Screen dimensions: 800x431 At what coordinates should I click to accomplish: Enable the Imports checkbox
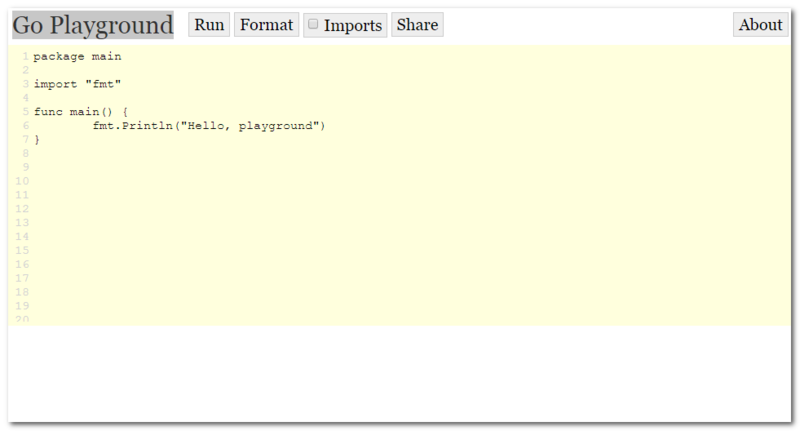[x=313, y=24]
